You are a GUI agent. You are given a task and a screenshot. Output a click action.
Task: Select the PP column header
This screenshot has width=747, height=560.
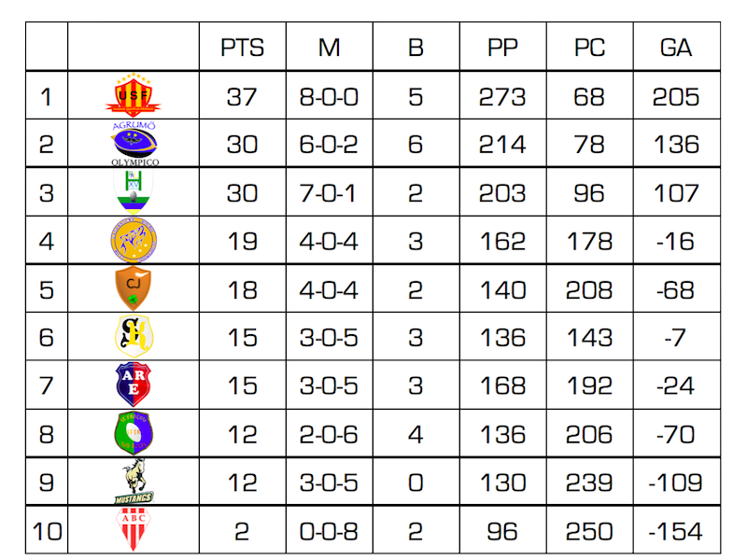[x=502, y=48]
